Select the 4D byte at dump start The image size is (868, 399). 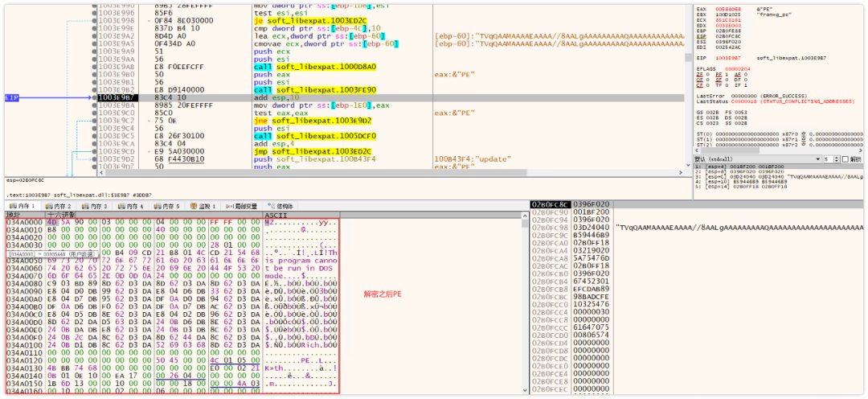coord(52,222)
